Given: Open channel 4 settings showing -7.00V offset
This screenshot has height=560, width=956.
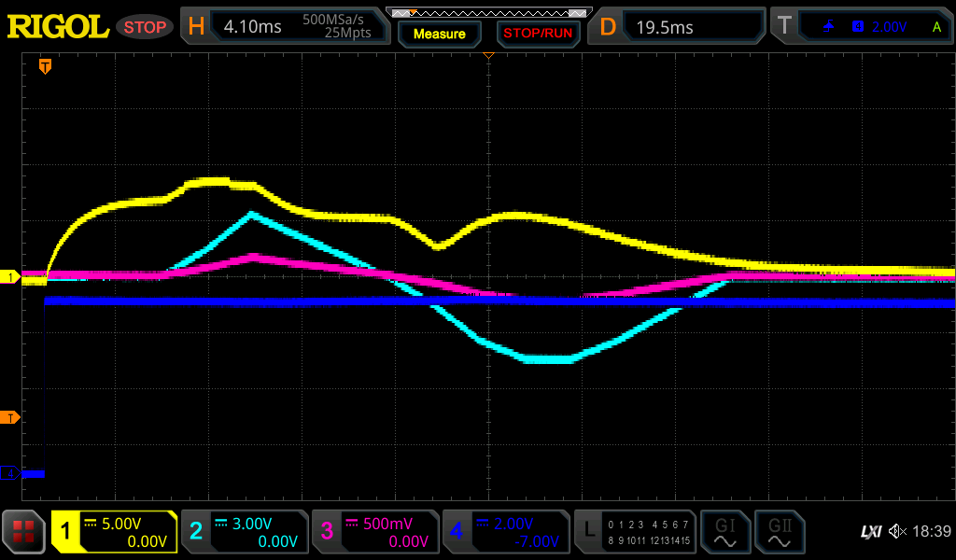Looking at the screenshot, I should click(x=506, y=532).
